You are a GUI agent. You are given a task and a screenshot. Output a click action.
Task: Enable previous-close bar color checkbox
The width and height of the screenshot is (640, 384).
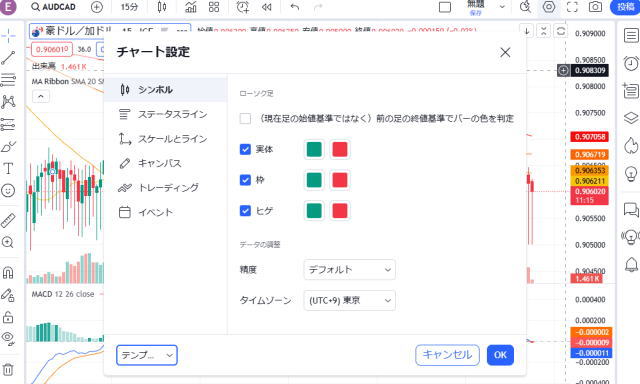(245, 118)
